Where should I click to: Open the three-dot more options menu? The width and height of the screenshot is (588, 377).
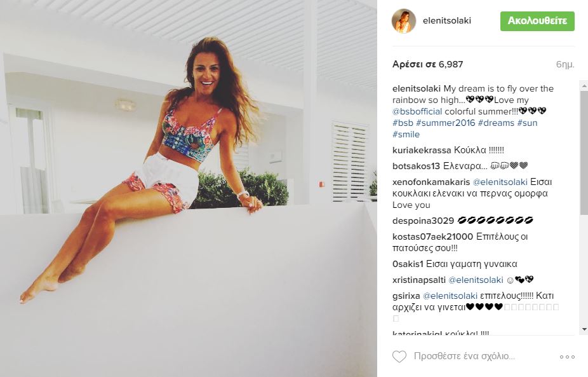[x=567, y=357]
